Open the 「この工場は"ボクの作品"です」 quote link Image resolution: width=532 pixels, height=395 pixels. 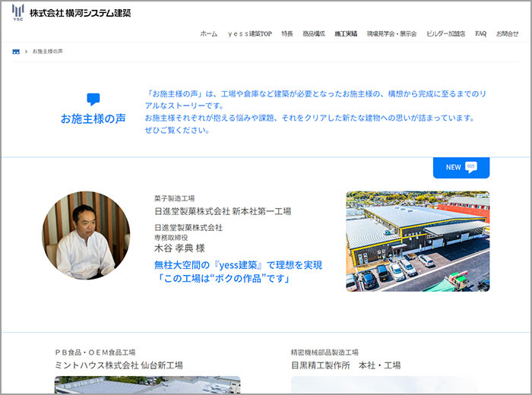click(223, 278)
